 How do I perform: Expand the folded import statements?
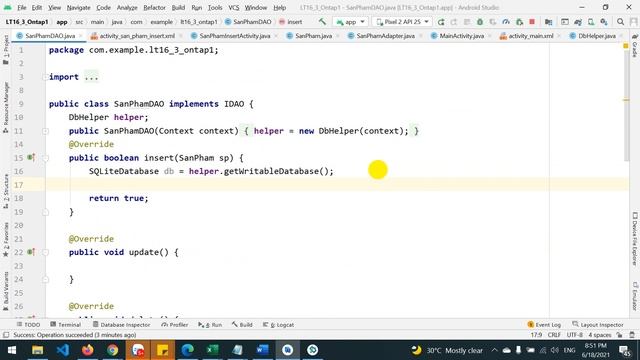point(45,77)
